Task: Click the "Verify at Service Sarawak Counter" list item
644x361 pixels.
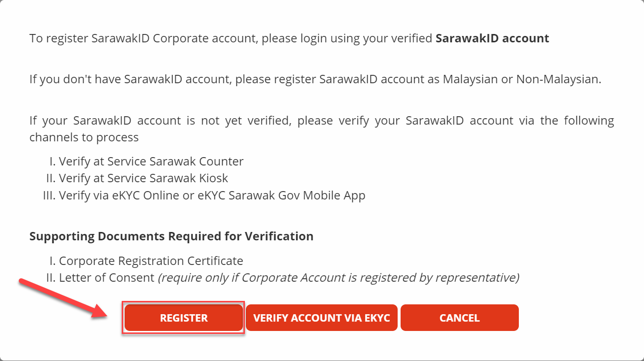Action: coord(147,161)
